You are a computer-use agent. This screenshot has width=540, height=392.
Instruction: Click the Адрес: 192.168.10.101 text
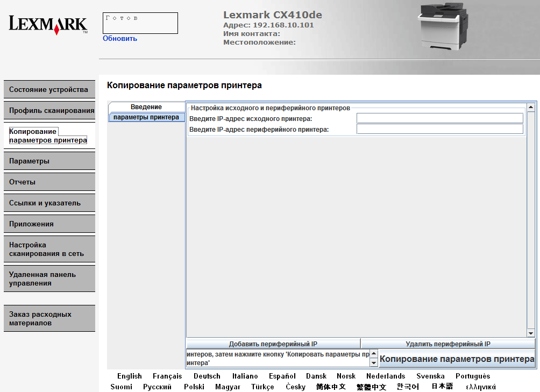pos(268,25)
